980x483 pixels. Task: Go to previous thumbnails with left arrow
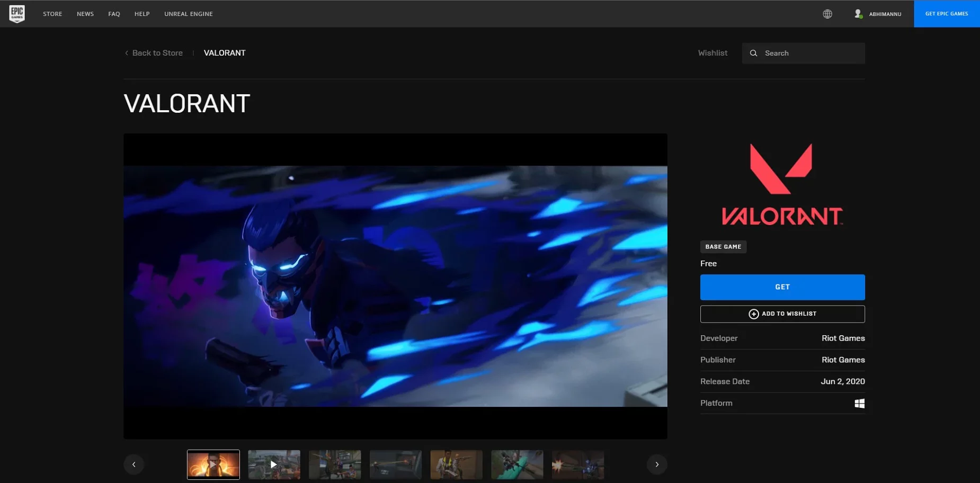pyautogui.click(x=134, y=464)
